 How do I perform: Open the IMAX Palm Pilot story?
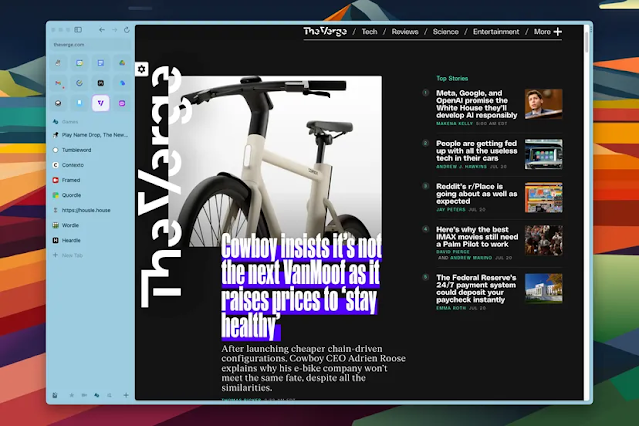pos(476,237)
